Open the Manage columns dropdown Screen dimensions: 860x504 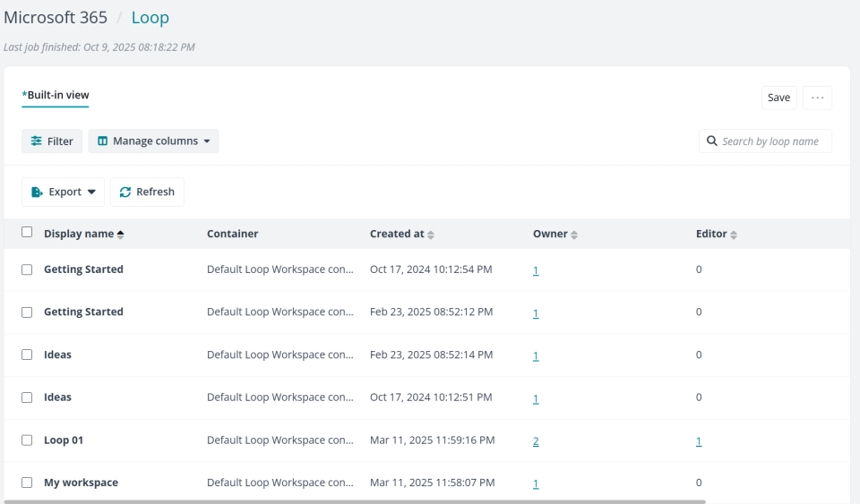pyautogui.click(x=153, y=141)
